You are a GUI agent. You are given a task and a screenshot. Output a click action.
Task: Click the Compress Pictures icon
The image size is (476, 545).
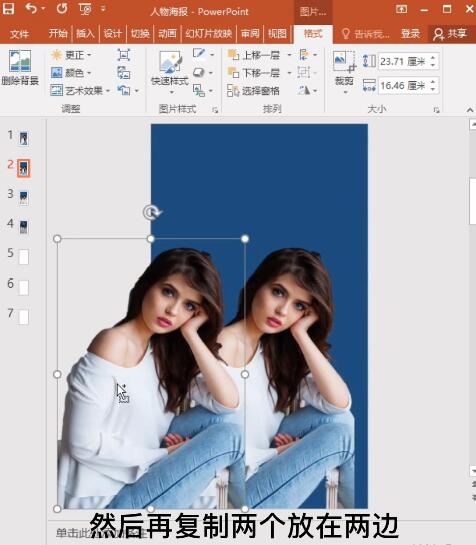point(123,55)
